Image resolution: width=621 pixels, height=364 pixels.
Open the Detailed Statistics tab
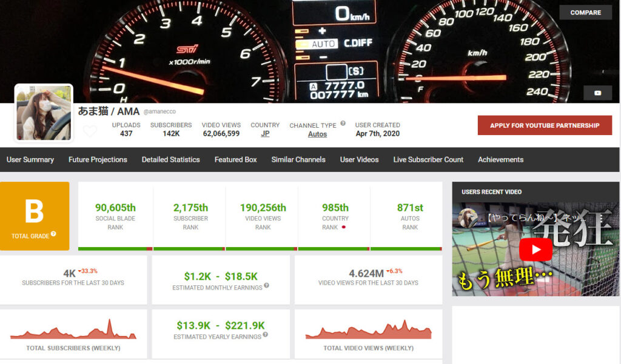click(x=170, y=159)
